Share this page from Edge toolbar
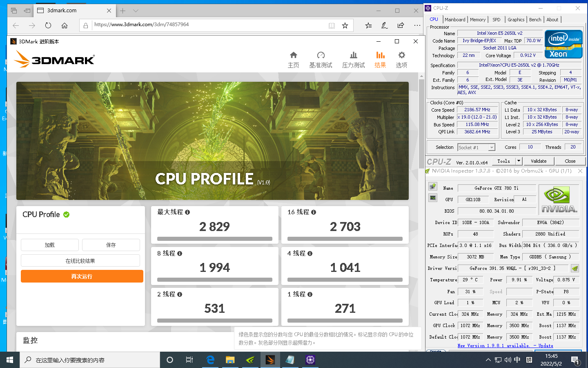 (401, 25)
